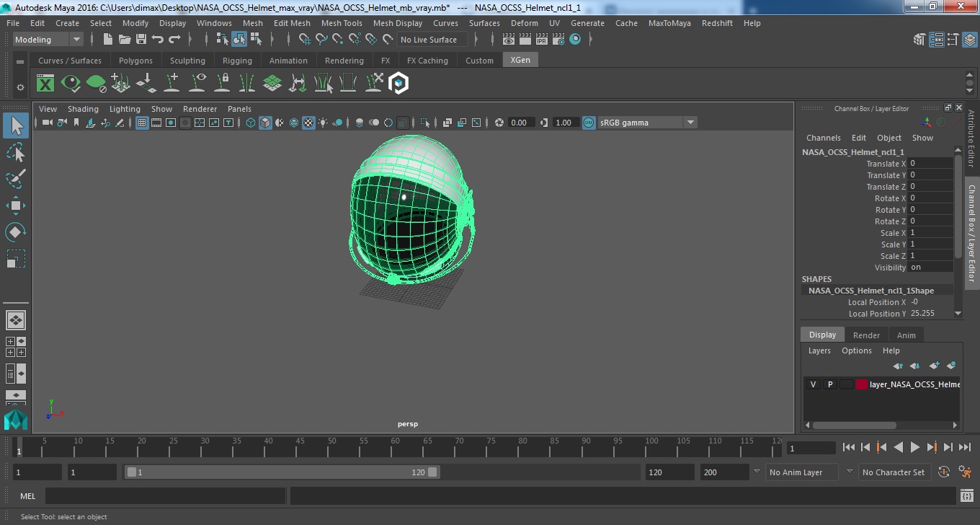This screenshot has height=525, width=980.
Task: Toggle textured display checker button
Action: click(308, 123)
